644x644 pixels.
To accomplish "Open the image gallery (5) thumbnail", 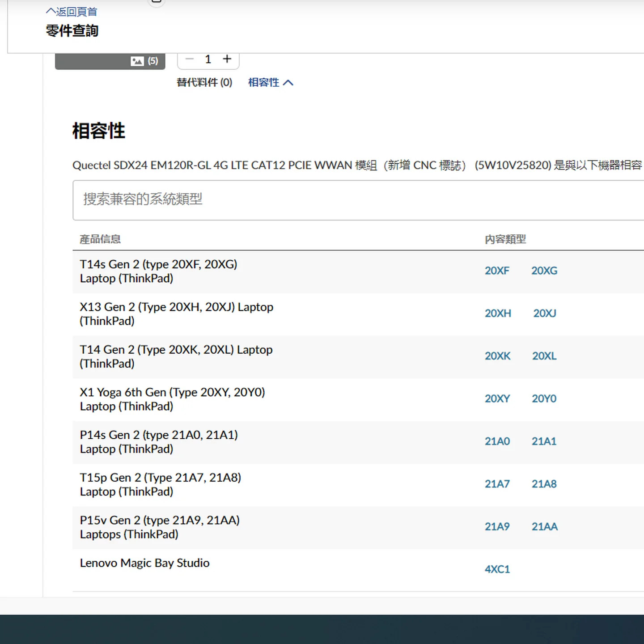I will [110, 61].
